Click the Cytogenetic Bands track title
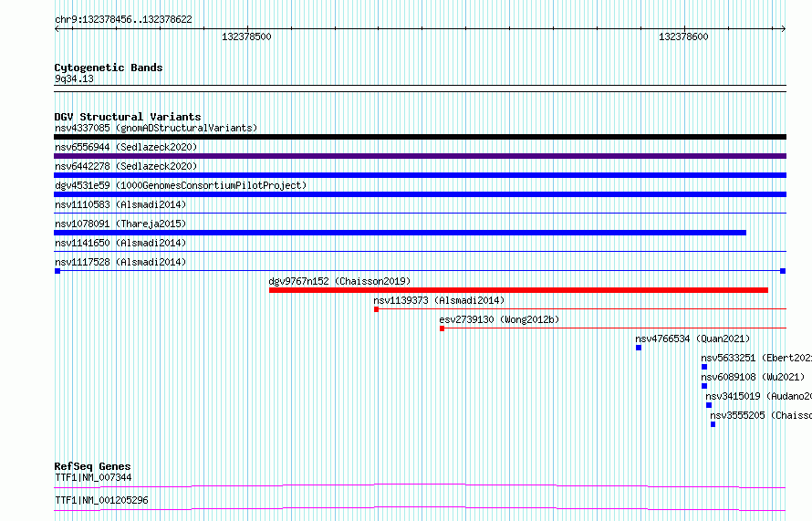812x521 pixels. click(x=109, y=68)
